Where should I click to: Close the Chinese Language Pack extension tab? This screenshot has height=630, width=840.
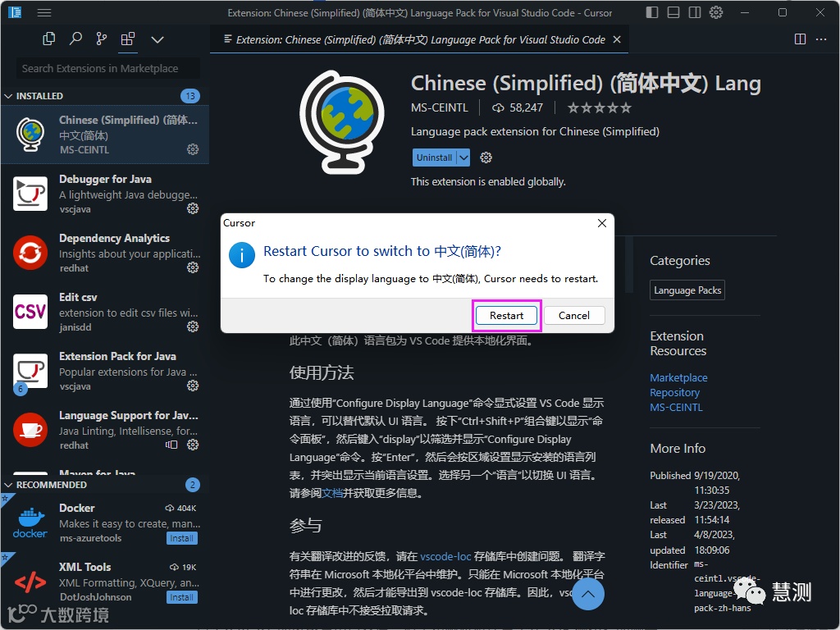pos(617,39)
